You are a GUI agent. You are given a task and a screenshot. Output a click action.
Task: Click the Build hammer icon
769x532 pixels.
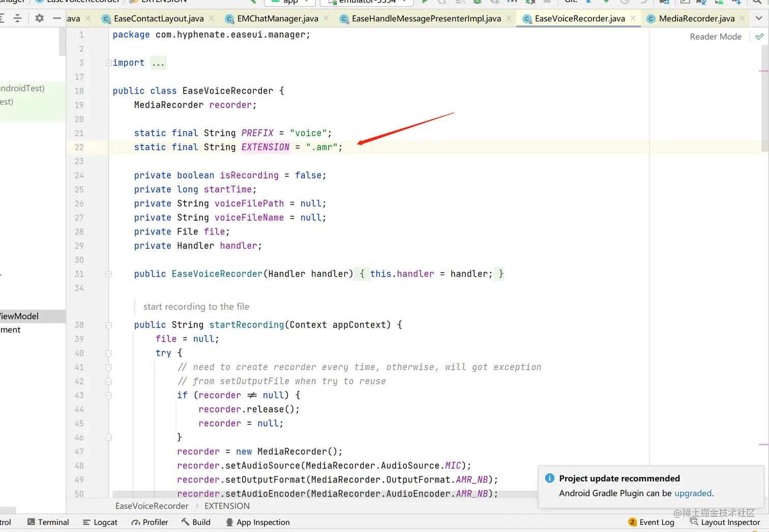tap(185, 522)
